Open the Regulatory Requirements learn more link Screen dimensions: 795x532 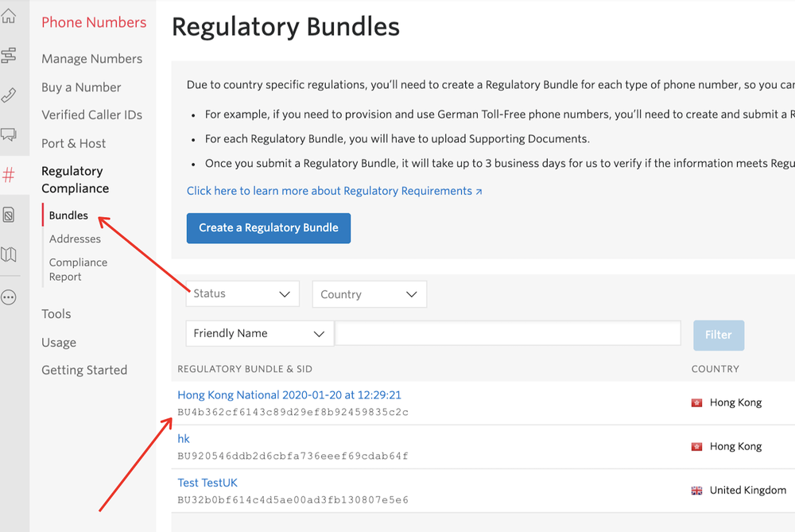pos(335,191)
